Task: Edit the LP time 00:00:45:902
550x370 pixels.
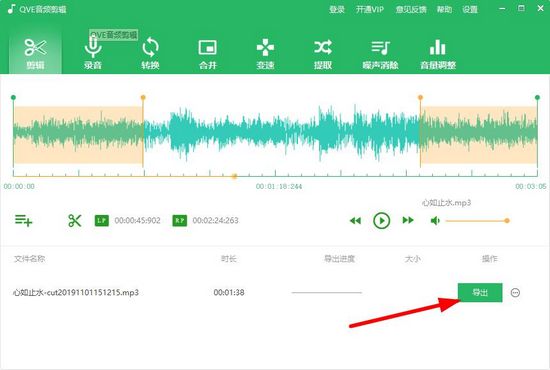Action: [x=138, y=221]
